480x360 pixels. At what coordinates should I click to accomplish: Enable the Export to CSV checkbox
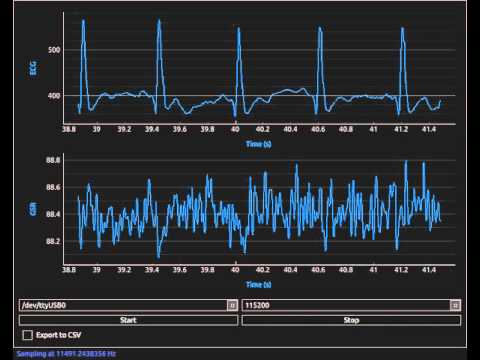28,335
